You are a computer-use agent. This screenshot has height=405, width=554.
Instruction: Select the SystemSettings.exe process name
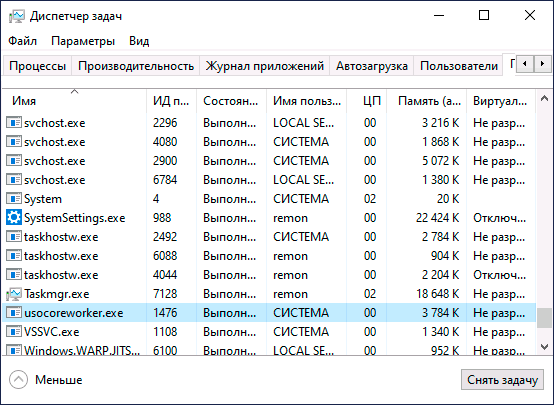(x=75, y=218)
